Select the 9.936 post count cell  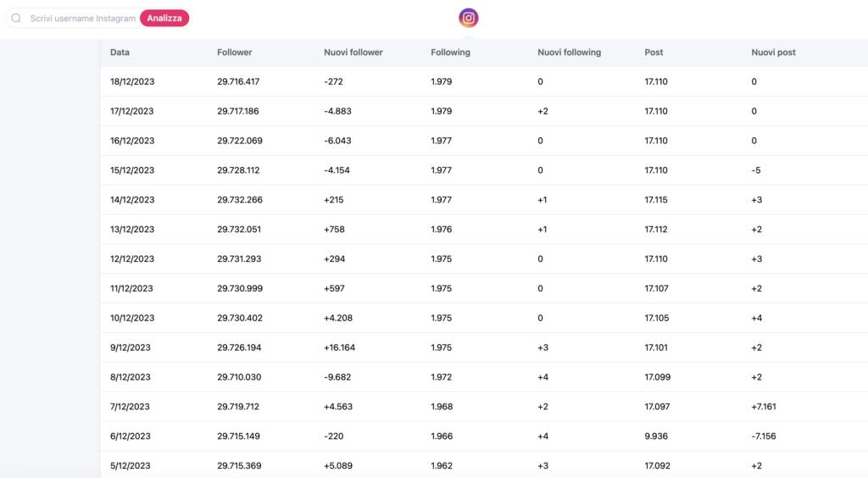pos(657,436)
